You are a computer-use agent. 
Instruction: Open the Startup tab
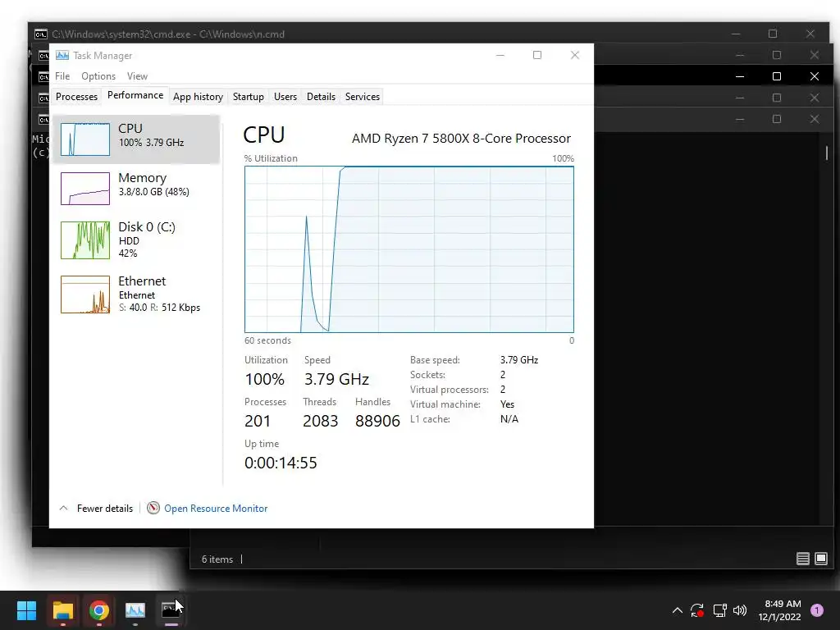[x=248, y=97]
